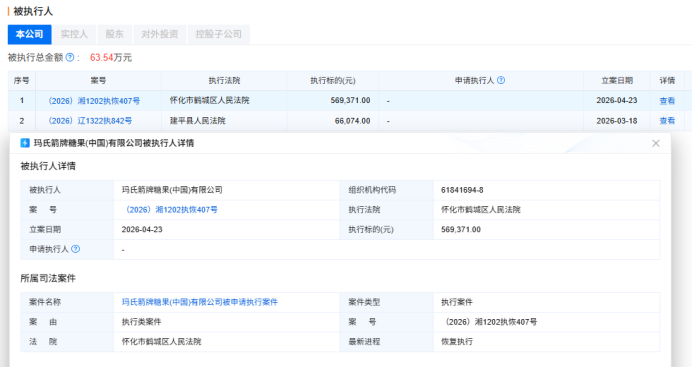The image size is (693, 368).
Task: Open the 对外投资 tab
Action: click(160, 34)
